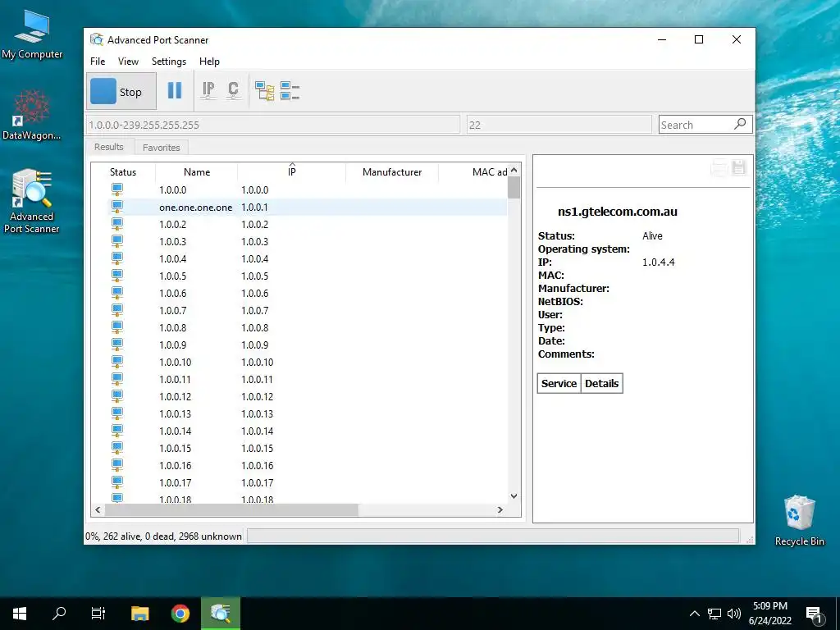Open the File menu

click(x=98, y=62)
